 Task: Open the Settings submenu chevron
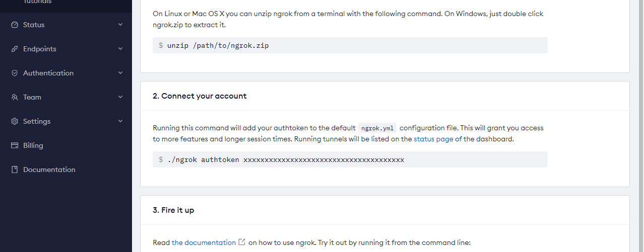point(120,121)
